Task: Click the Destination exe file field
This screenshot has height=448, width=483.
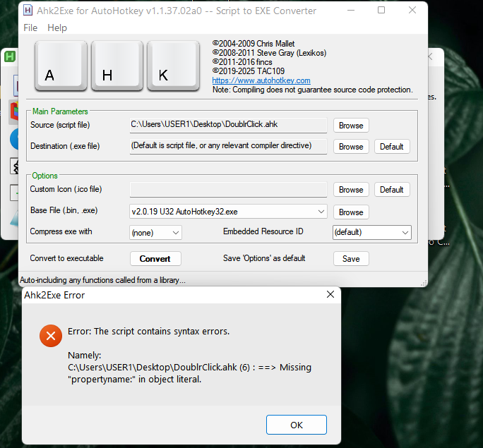Action: coord(228,146)
